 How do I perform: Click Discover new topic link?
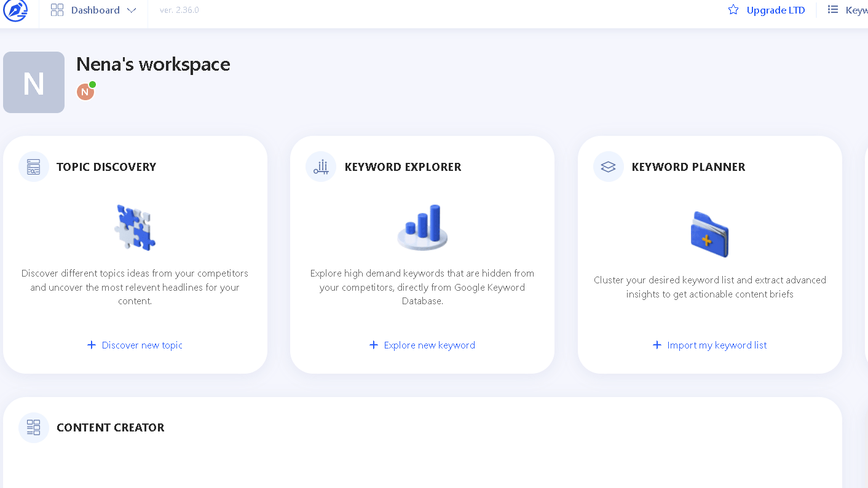[x=142, y=345]
